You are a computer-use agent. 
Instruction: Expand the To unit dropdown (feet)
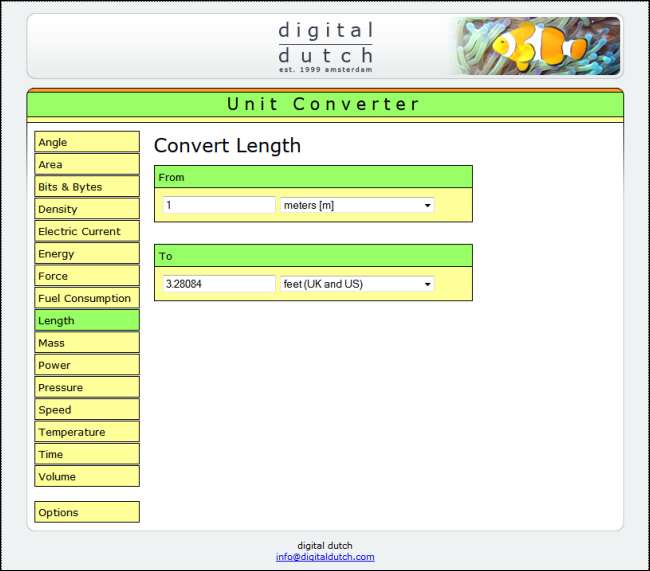(357, 284)
